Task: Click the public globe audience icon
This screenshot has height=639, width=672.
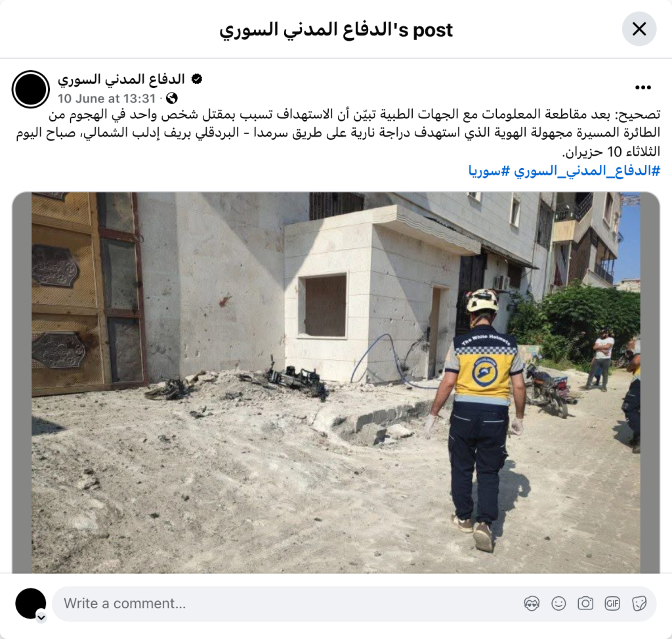Action: click(x=172, y=99)
